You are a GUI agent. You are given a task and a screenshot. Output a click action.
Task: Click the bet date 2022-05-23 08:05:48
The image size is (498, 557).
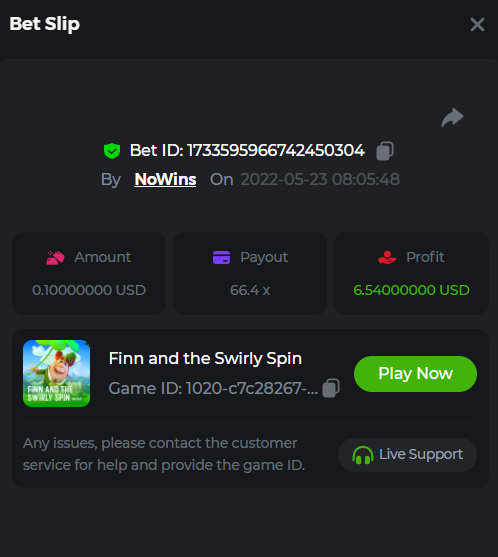tap(320, 179)
